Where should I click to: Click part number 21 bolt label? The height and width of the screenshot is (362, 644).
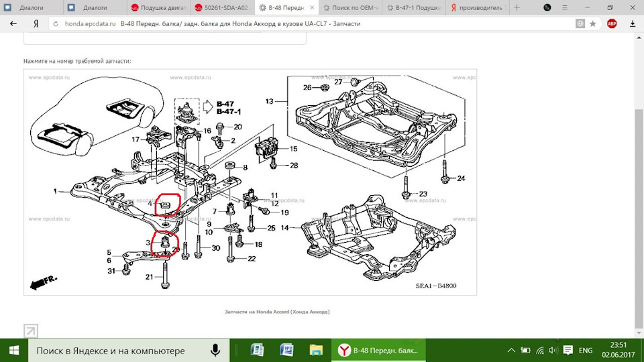pos(150,277)
